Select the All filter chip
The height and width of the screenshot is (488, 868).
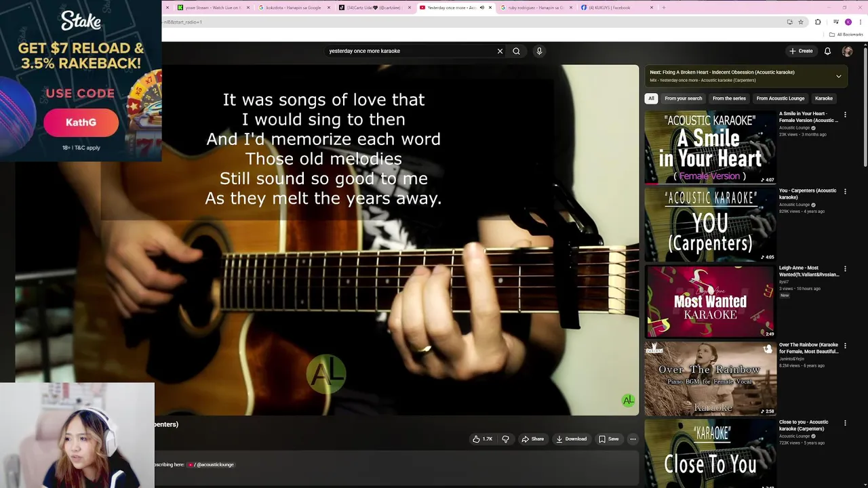(x=651, y=98)
